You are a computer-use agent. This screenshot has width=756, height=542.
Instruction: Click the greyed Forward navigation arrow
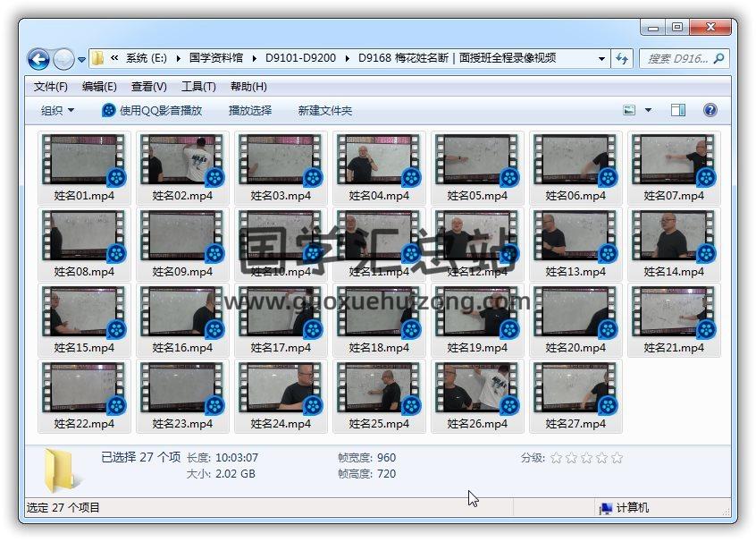pyautogui.click(x=63, y=60)
